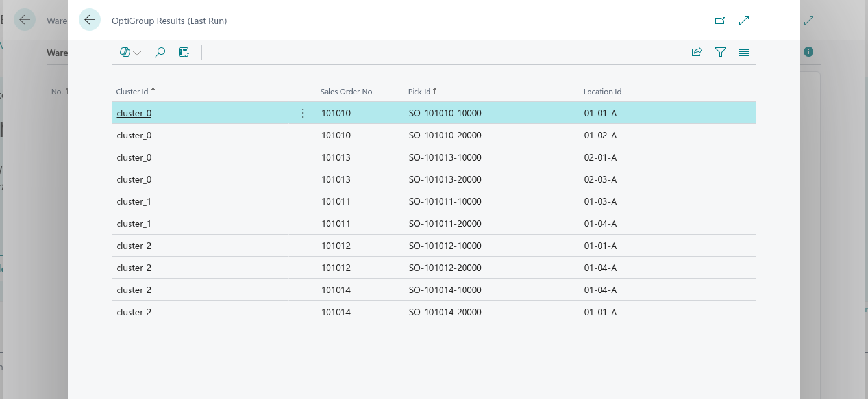Viewport: 868px width, 399px height.
Task: Show more options for first cluster_0 row
Action: 303,113
